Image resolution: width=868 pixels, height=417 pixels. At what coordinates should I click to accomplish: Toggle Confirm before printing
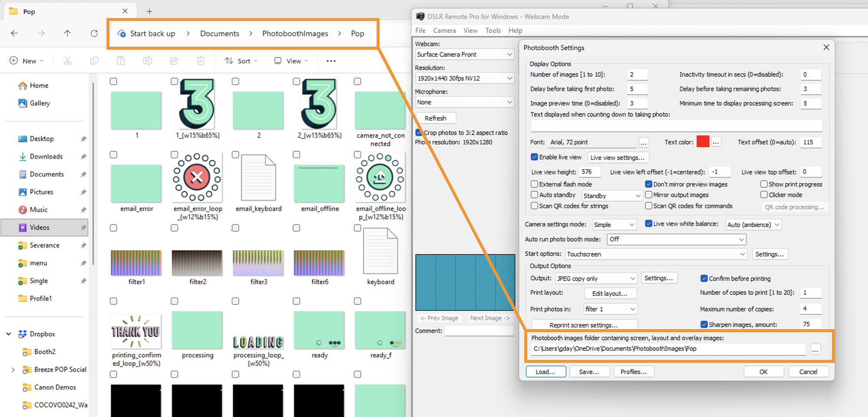(704, 279)
